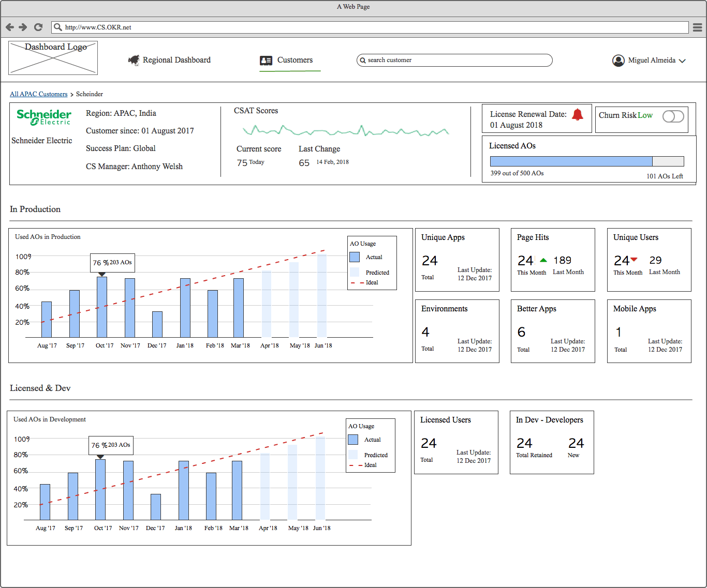Click the Actual legend swatch in Development chart

[353, 440]
